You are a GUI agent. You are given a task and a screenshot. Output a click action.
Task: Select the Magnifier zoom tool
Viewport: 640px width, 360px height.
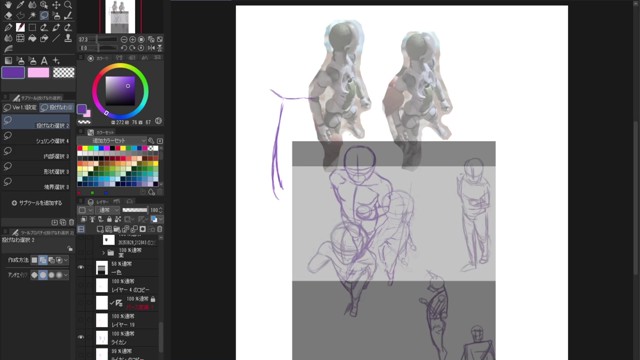tap(68, 5)
